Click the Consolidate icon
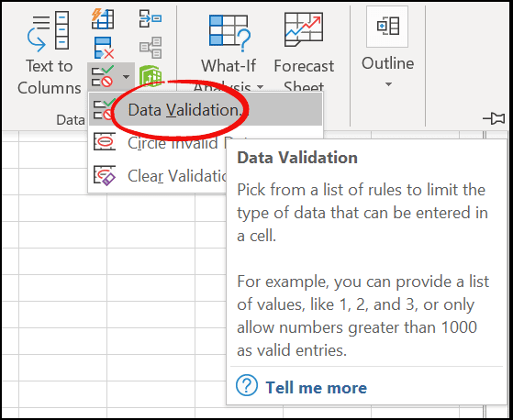Screen dimensions: 513x420 [151, 18]
